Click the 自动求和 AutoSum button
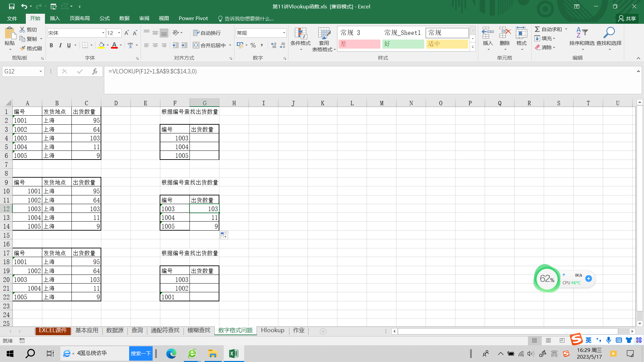 coord(548,29)
